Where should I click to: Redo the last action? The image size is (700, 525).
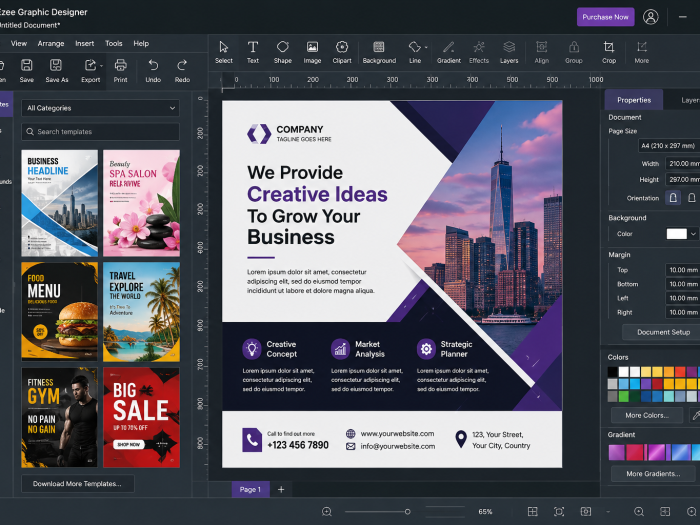[182, 71]
